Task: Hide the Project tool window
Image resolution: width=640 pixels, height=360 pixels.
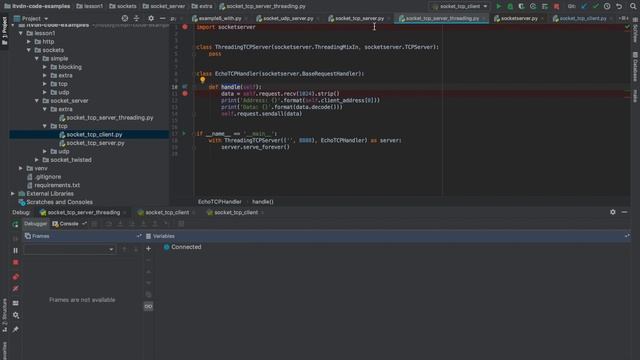Action: (162, 18)
